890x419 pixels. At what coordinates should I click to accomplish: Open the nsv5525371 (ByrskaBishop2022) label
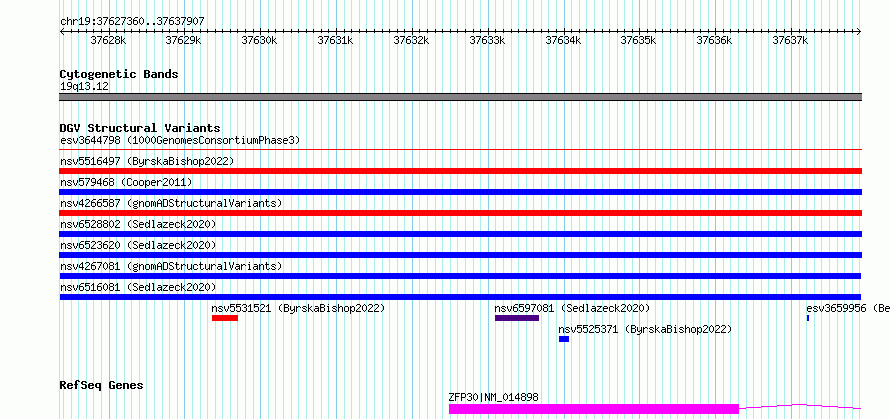pyautogui.click(x=645, y=329)
